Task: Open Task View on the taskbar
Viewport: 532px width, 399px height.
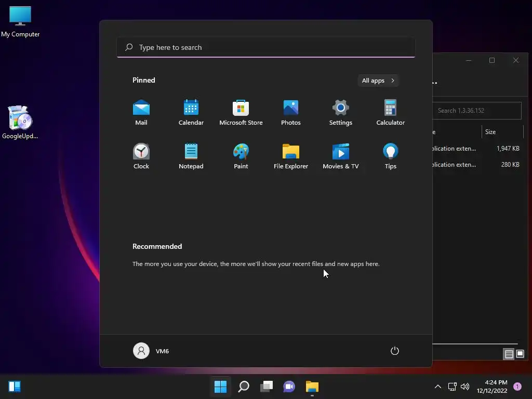Action: tap(267, 387)
